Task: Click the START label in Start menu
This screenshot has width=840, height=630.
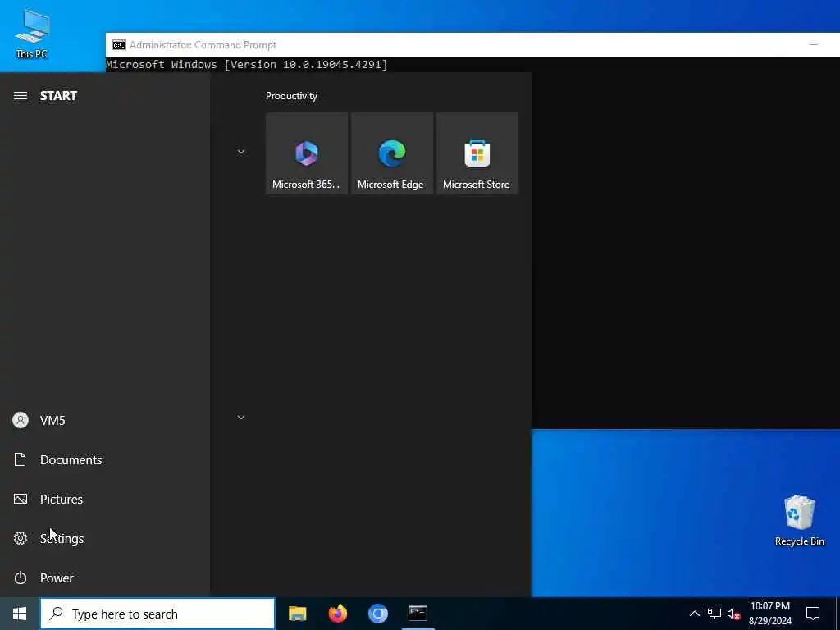Action: pyautogui.click(x=58, y=96)
